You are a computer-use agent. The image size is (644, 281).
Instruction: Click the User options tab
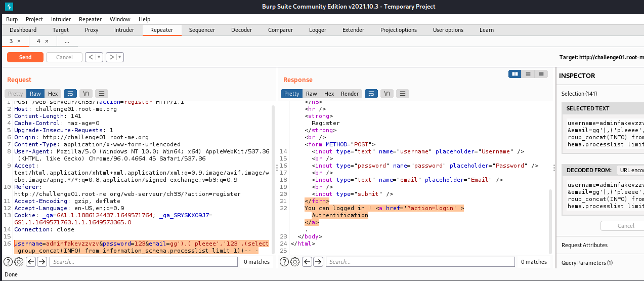[448, 30]
